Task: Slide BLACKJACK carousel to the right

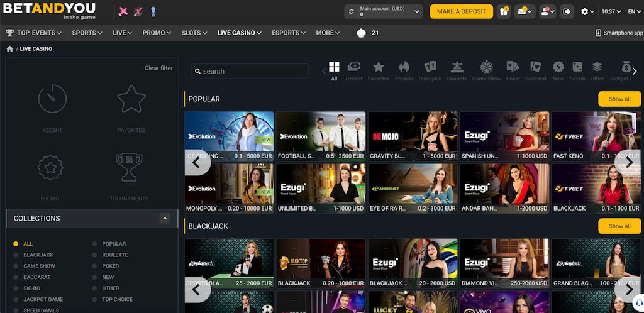Action: [629, 290]
